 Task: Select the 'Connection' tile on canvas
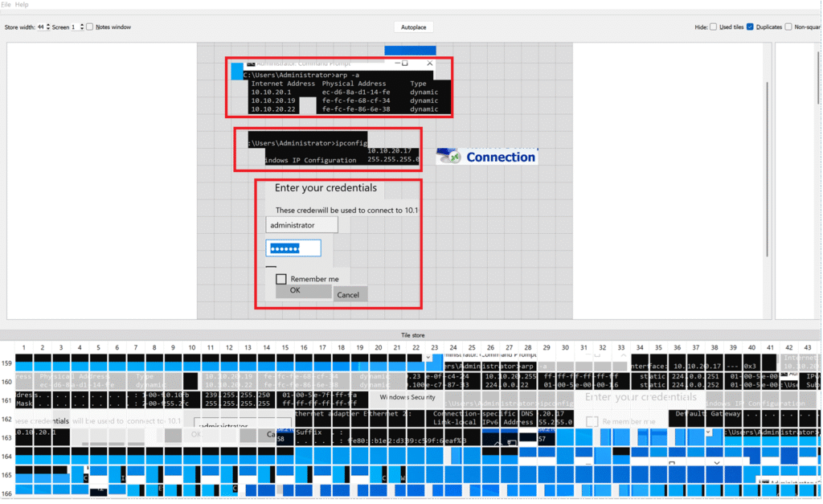click(x=487, y=158)
